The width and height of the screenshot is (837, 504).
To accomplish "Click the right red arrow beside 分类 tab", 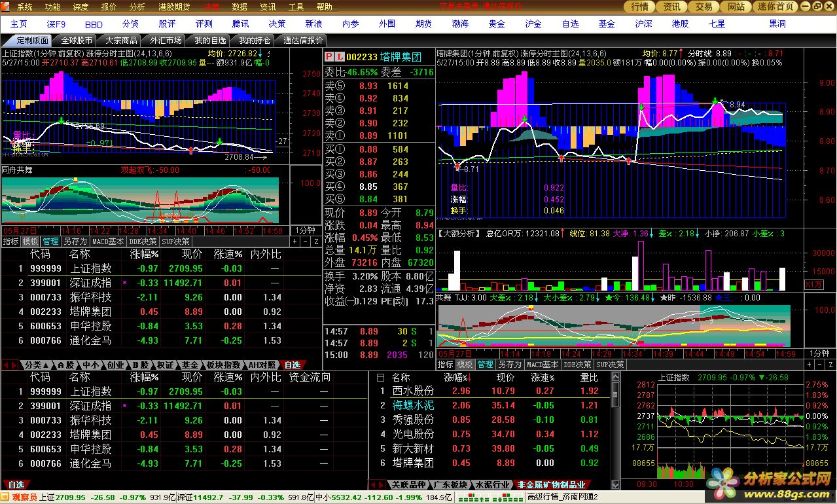I will point(15,365).
